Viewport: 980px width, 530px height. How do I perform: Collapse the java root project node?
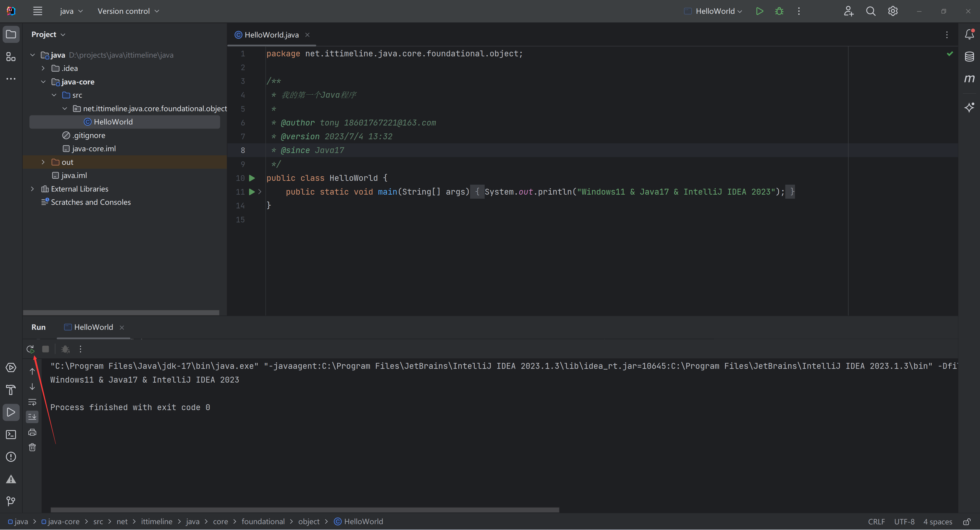pyautogui.click(x=33, y=55)
